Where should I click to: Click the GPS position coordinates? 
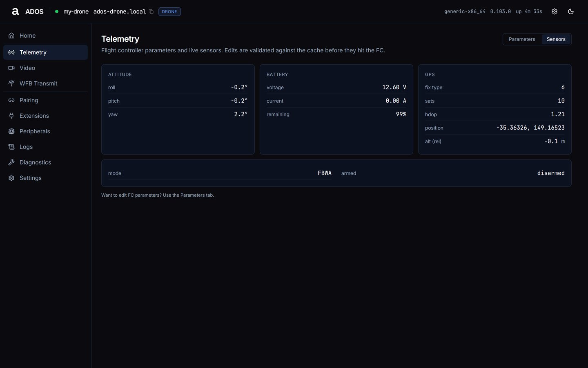click(x=530, y=128)
